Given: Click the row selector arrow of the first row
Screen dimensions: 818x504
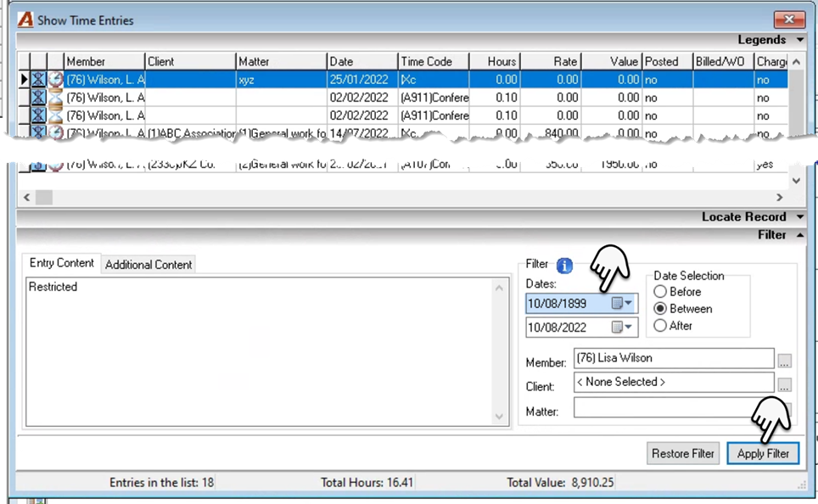Looking at the screenshot, I should [24, 79].
